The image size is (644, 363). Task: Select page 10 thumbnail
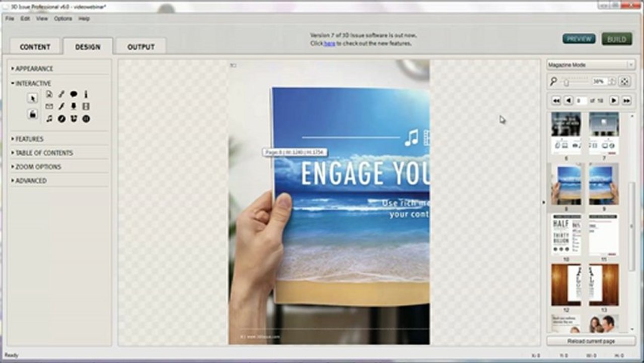tap(566, 235)
